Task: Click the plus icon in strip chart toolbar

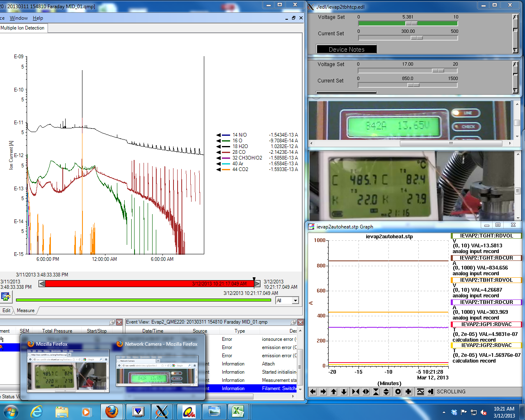Action: click(408, 392)
